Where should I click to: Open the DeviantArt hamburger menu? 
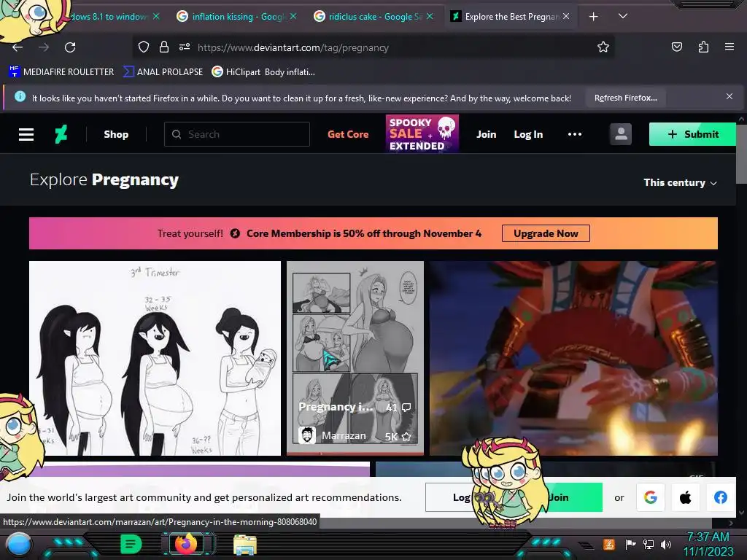(26, 134)
